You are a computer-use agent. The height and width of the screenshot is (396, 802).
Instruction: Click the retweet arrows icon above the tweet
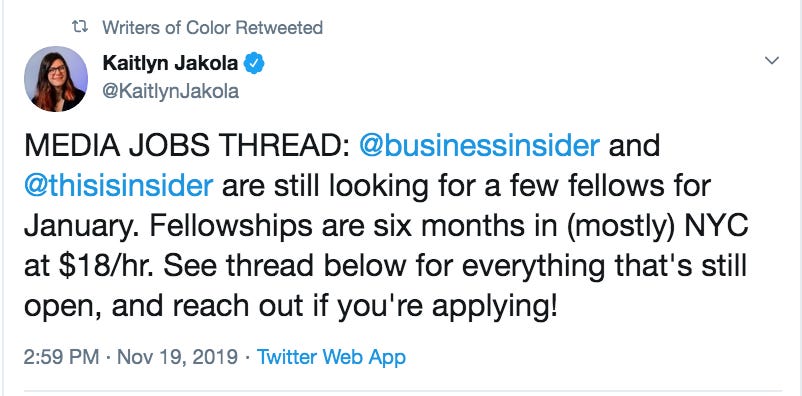[x=81, y=27]
